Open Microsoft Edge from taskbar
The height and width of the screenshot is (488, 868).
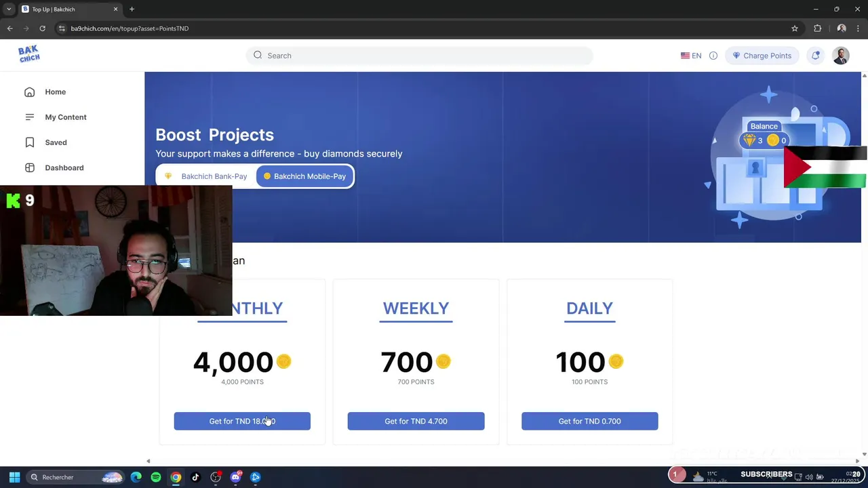pos(136,477)
